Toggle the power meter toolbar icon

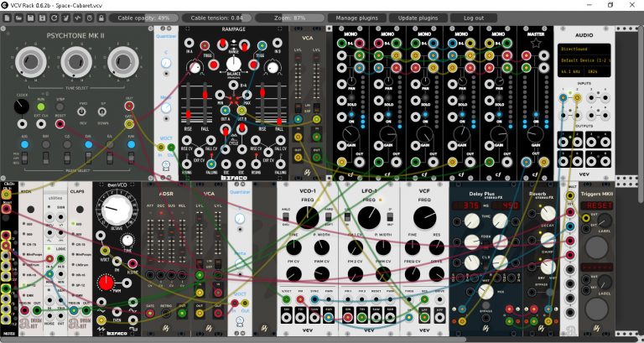point(89,18)
